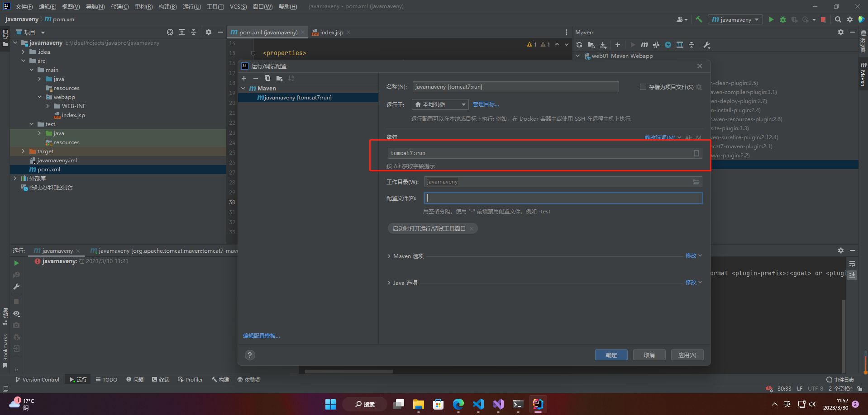868x415 pixels.
Task: Click the Windows Start button
Action: pos(331,404)
